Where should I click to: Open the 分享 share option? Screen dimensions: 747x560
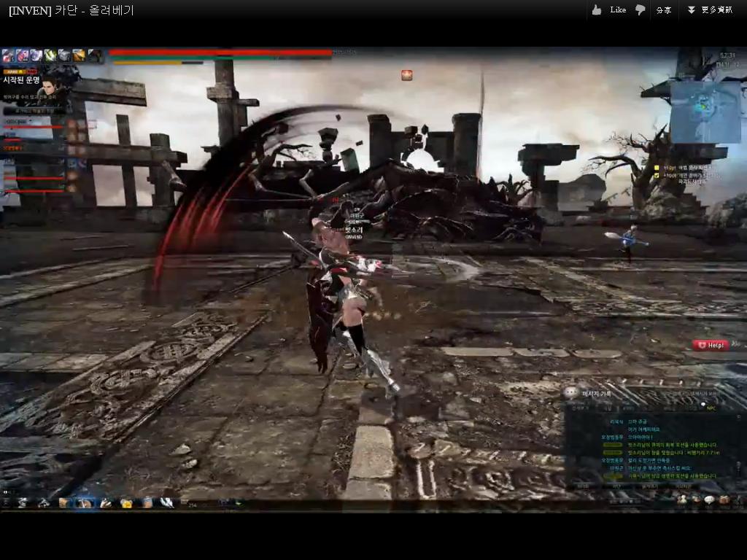tap(664, 10)
